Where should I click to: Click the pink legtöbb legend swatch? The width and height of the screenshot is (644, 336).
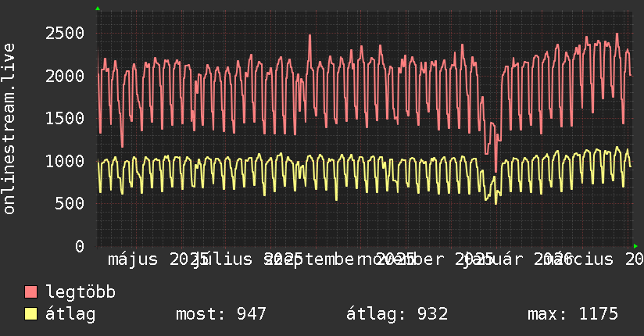click(30, 292)
